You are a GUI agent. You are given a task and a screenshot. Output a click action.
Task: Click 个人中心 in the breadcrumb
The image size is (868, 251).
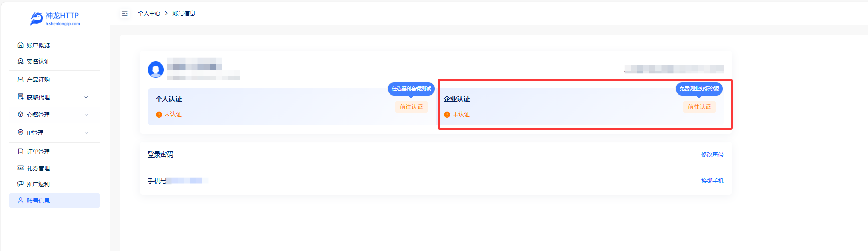[149, 14]
